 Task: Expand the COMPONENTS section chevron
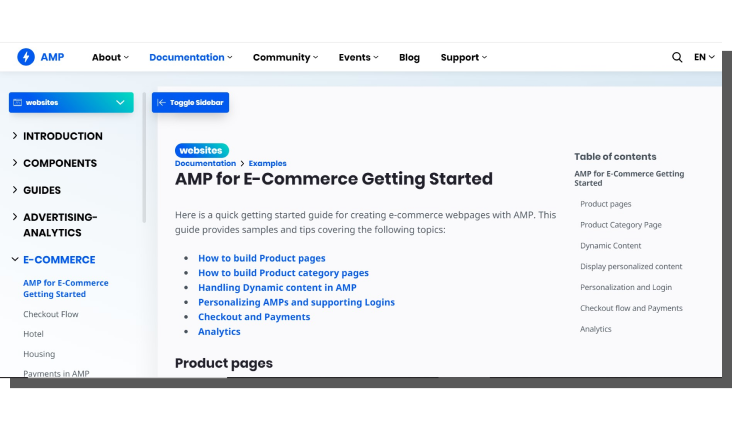(x=15, y=163)
